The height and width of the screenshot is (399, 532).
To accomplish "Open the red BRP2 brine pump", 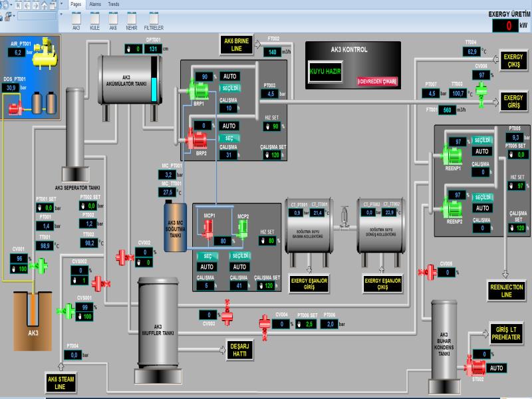I will pyautogui.click(x=196, y=138).
